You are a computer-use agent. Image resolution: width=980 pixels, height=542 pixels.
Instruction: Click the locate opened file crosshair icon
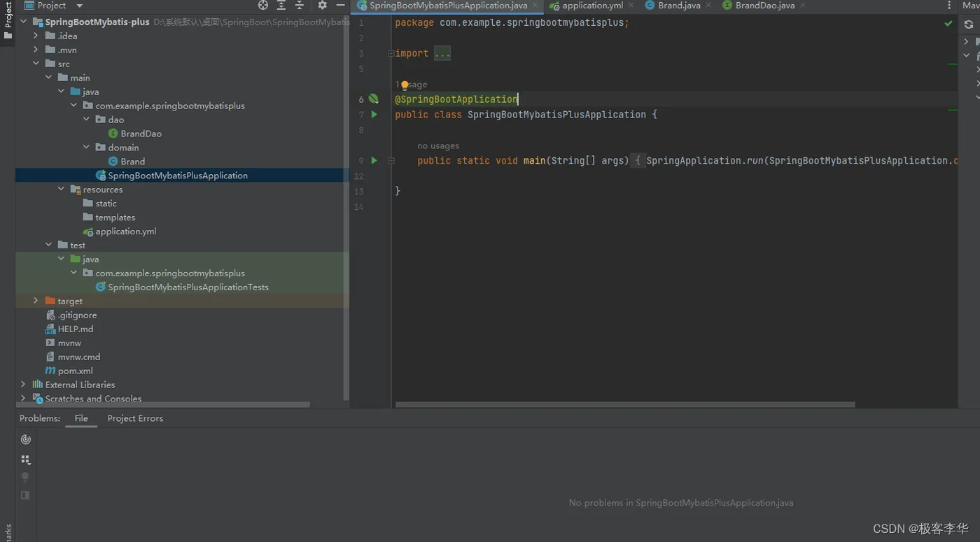click(x=263, y=6)
